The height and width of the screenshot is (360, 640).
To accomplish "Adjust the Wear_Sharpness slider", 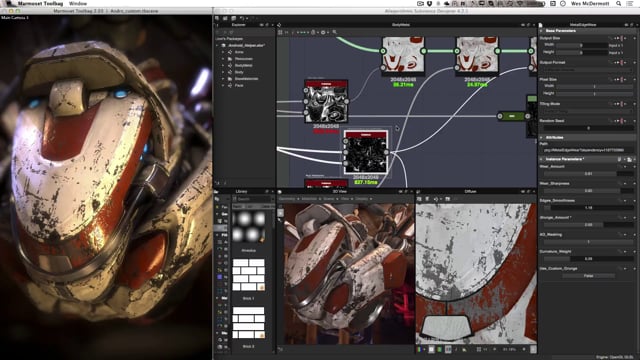I will coord(588,191).
